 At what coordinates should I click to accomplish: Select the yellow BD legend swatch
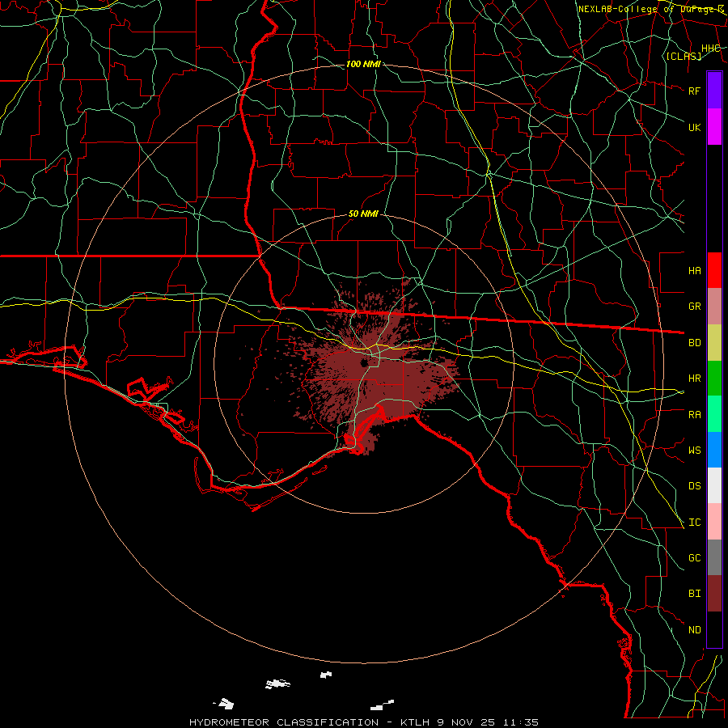click(x=714, y=342)
